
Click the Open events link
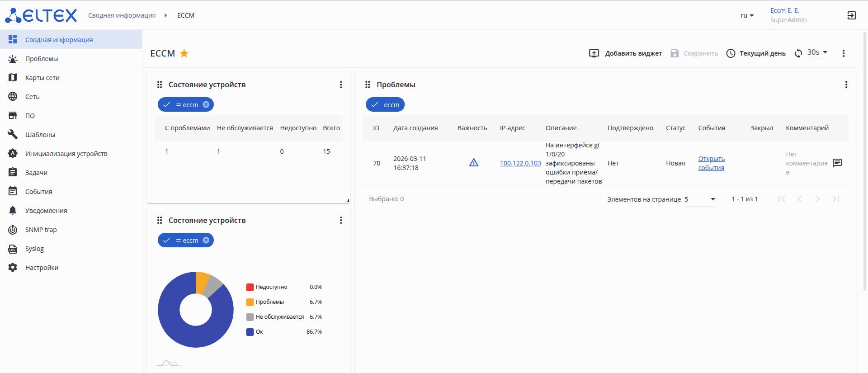(711, 163)
